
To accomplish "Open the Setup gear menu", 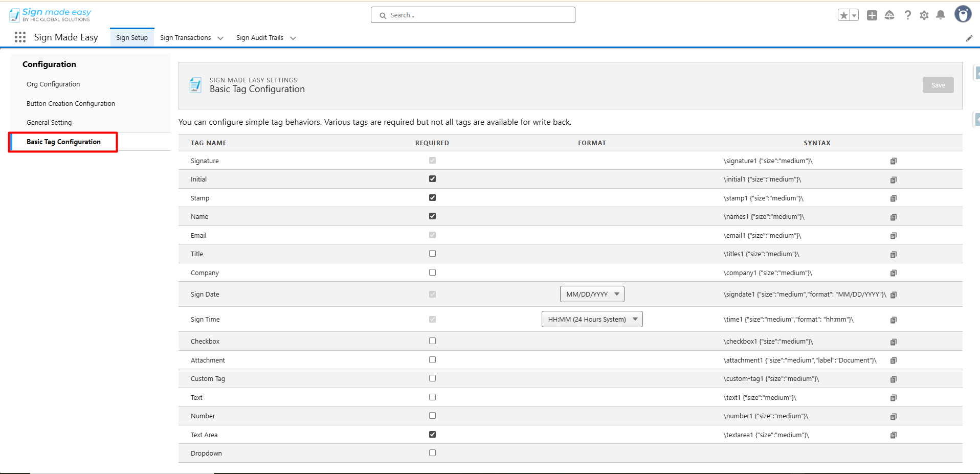I will 924,15.
